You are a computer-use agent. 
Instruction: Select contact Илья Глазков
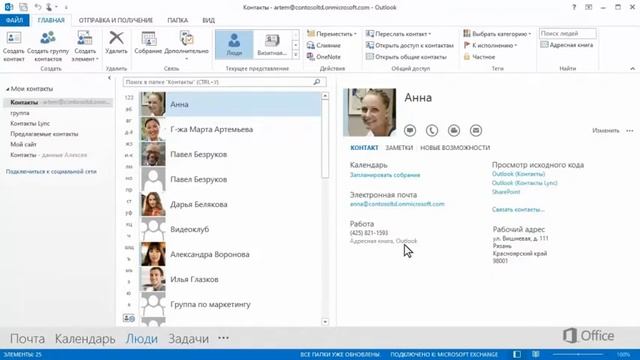point(231,279)
